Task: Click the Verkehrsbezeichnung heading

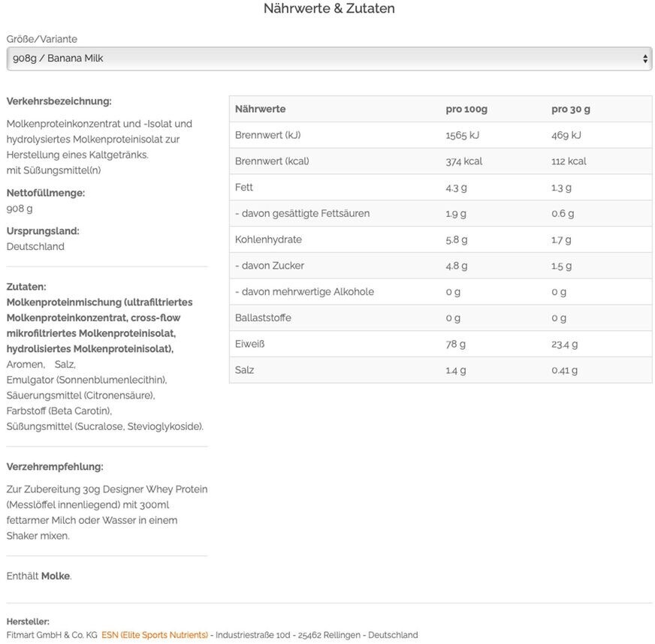Action: point(59,101)
